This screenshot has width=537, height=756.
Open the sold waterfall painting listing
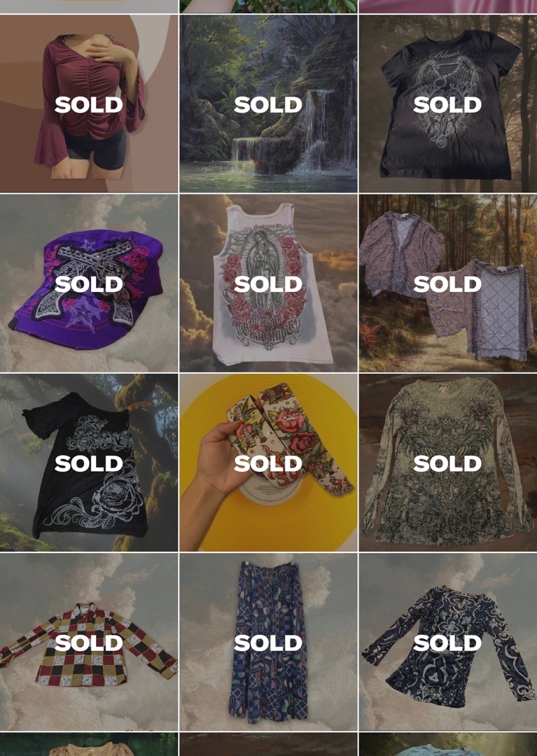coord(269,104)
